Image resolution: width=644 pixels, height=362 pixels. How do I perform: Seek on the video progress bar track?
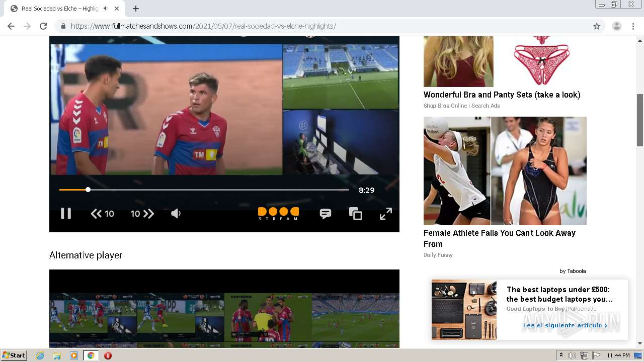pos(204,190)
